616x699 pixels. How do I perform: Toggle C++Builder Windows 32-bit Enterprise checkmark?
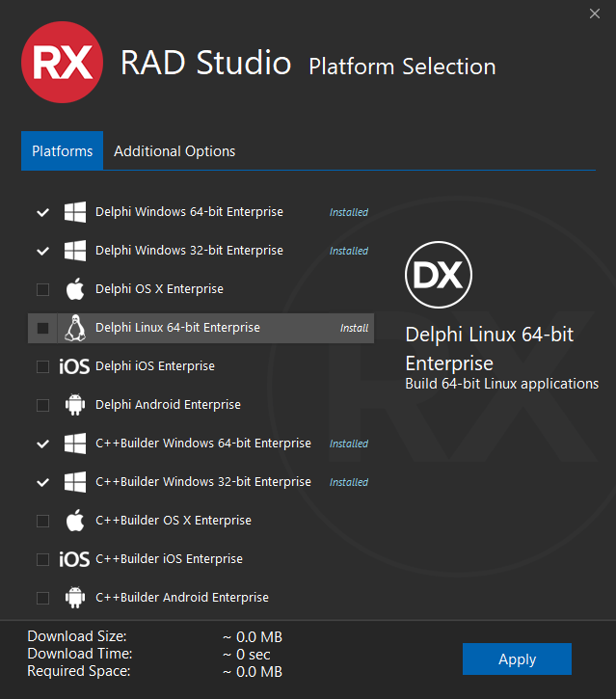click(x=42, y=482)
